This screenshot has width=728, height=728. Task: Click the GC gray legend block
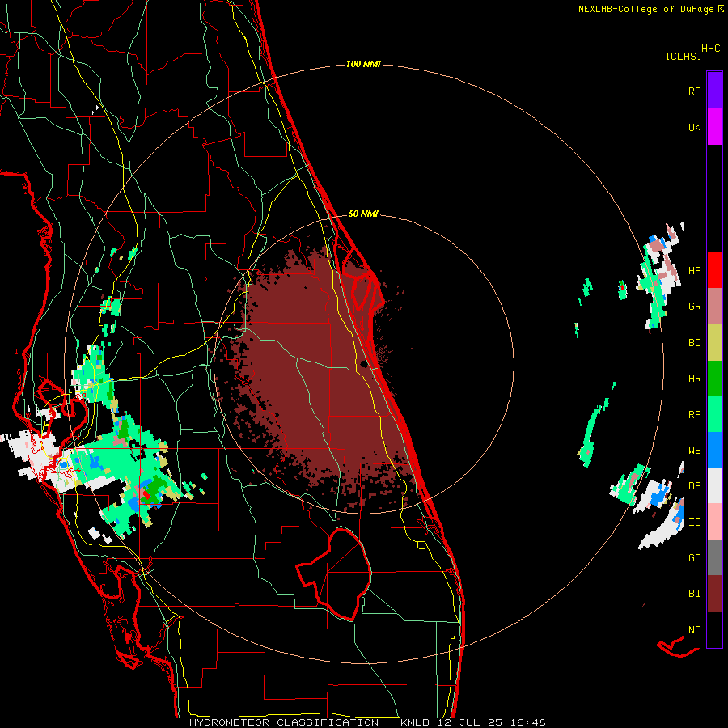point(714,557)
